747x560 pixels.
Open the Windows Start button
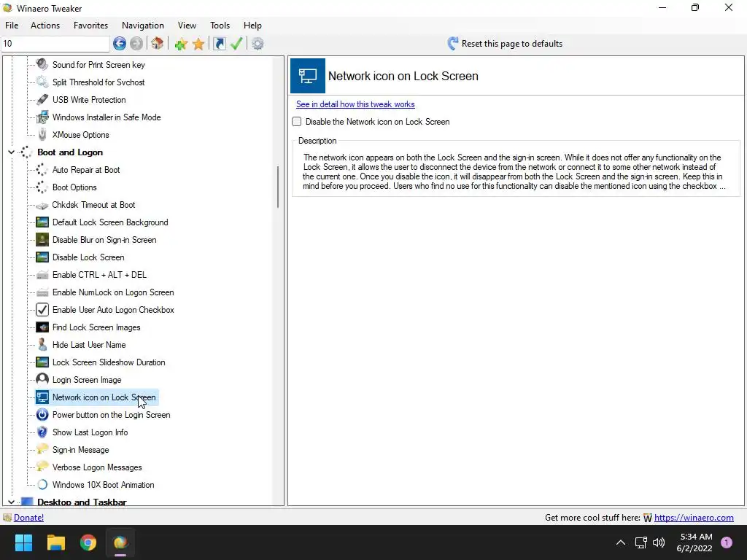tap(23, 542)
